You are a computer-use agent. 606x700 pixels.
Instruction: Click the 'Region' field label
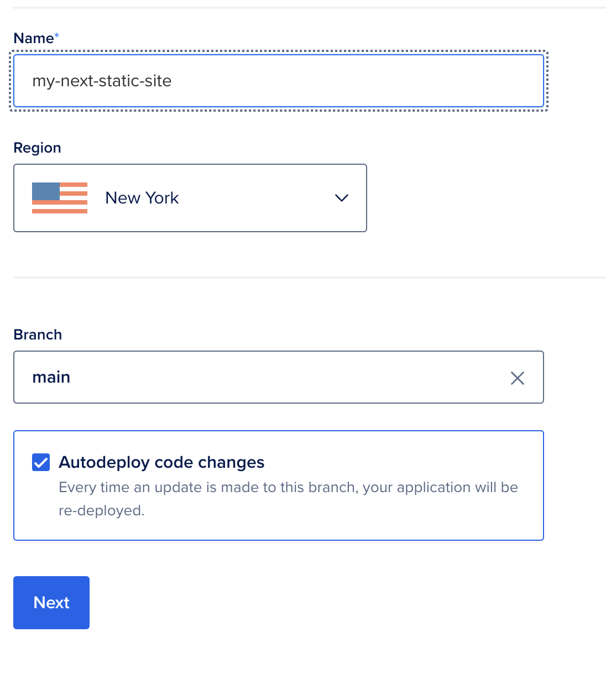pyautogui.click(x=37, y=148)
